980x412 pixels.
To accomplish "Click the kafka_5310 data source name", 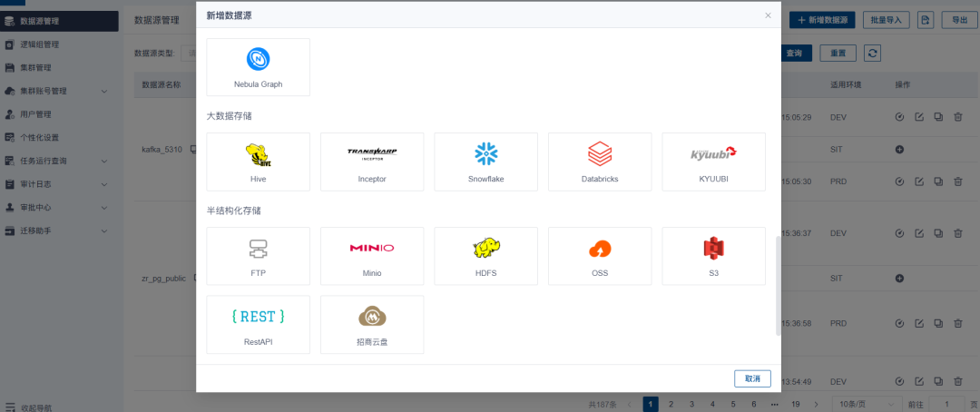I will click(163, 150).
